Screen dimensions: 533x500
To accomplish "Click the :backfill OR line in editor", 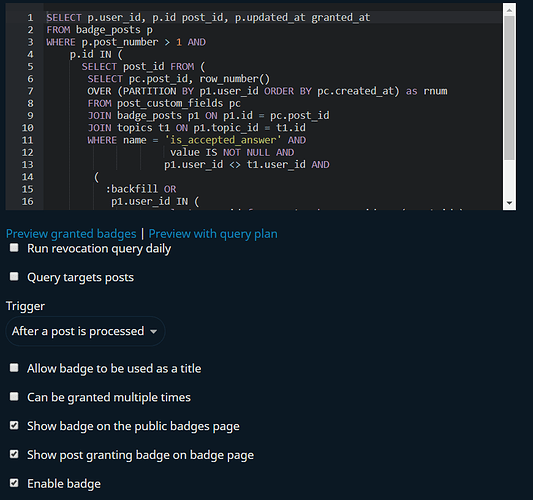I will (141, 189).
